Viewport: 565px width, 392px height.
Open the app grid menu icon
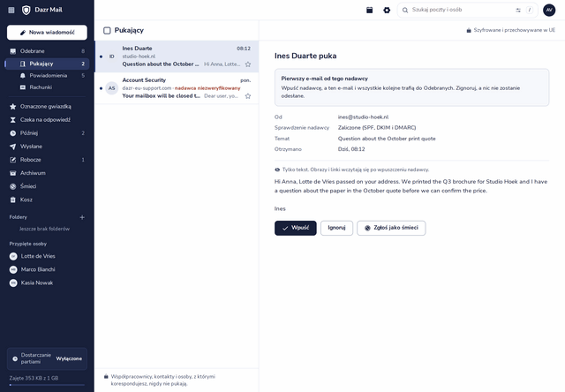coord(11,10)
